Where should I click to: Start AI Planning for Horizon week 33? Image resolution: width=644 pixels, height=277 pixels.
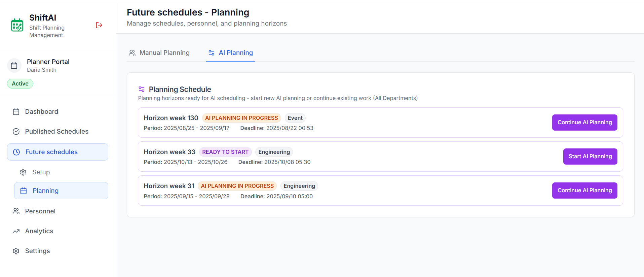point(590,157)
